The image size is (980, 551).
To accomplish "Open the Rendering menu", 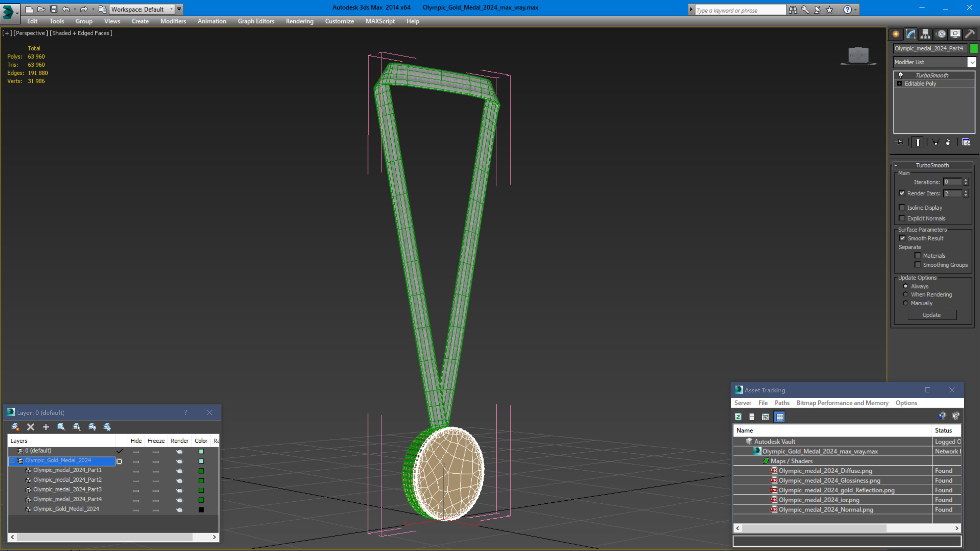I will (299, 21).
